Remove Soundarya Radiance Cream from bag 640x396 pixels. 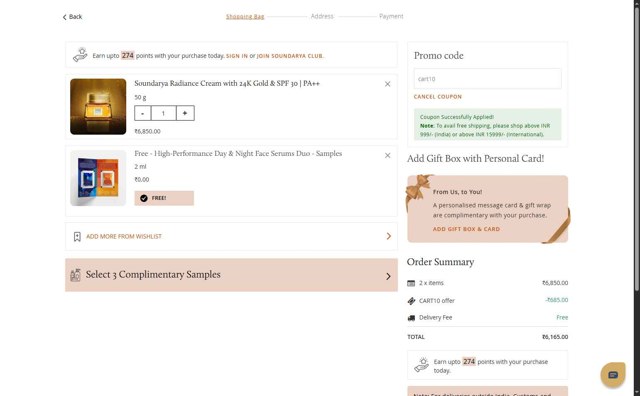[387, 84]
